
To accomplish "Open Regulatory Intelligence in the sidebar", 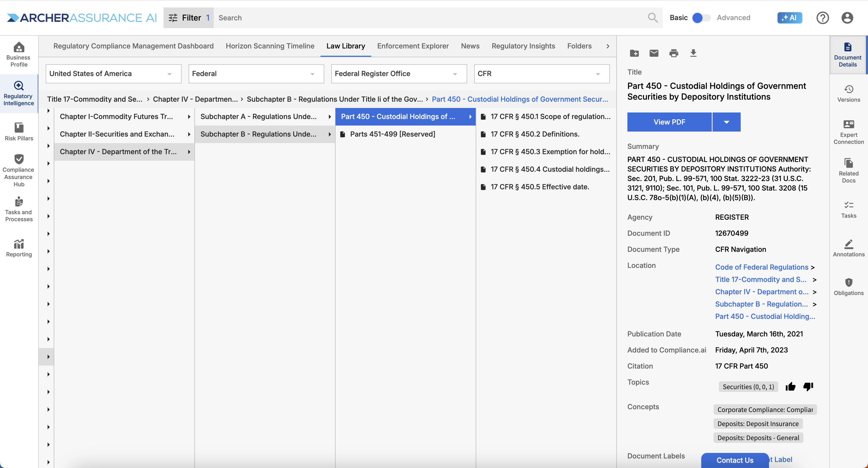I will [19, 93].
